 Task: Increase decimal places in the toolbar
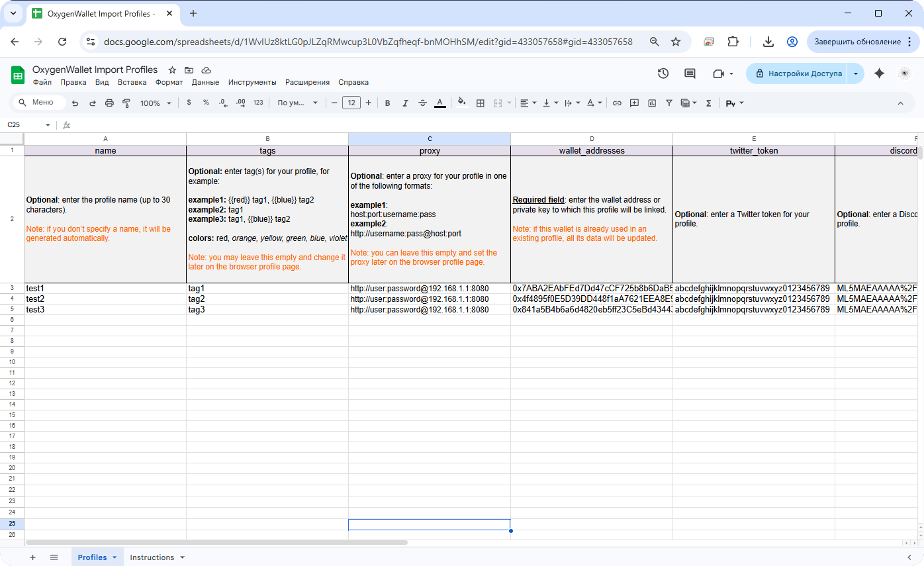pyautogui.click(x=241, y=103)
